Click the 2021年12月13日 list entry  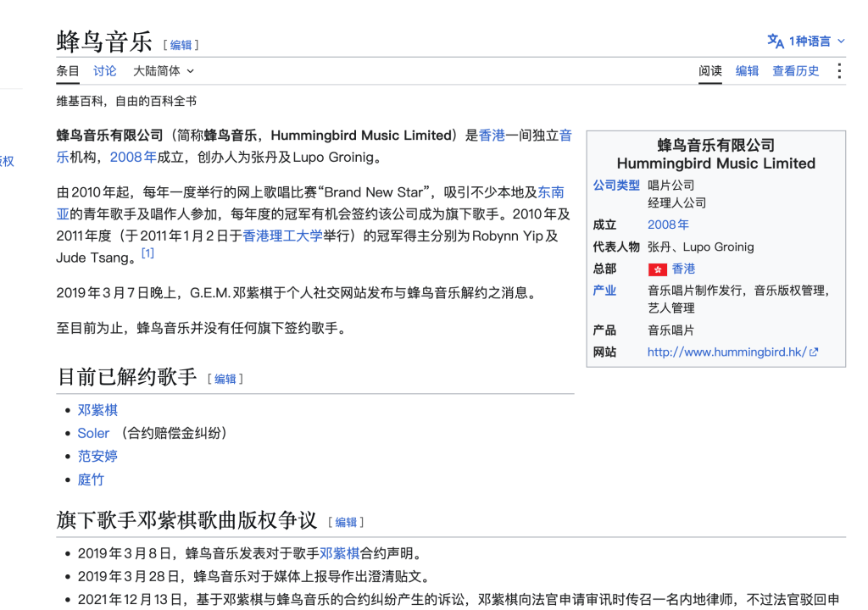pyautogui.click(x=459, y=600)
